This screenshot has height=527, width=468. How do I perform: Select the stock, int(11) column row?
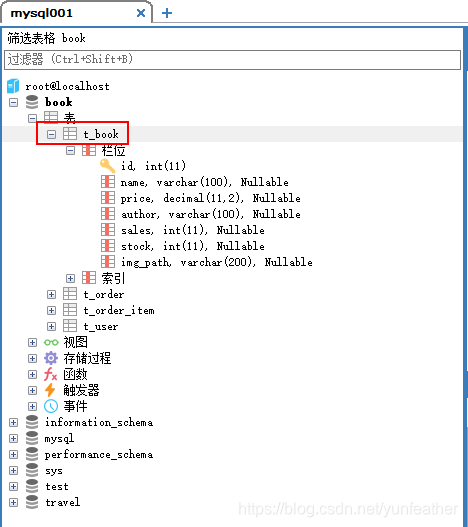point(193,246)
